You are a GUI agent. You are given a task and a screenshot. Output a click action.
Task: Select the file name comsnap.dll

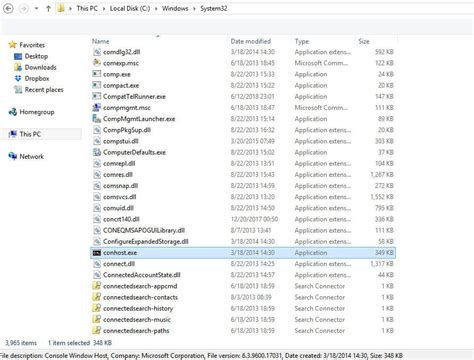point(120,186)
